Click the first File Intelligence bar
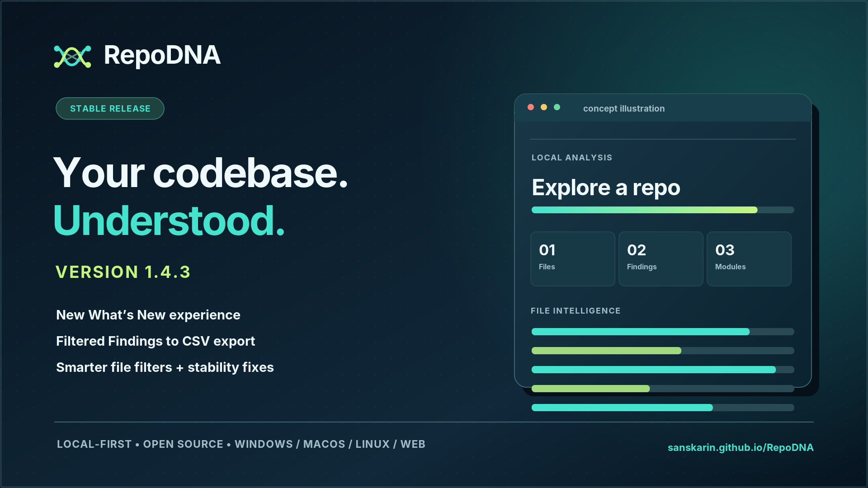Image resolution: width=868 pixels, height=488 pixels. point(663,332)
